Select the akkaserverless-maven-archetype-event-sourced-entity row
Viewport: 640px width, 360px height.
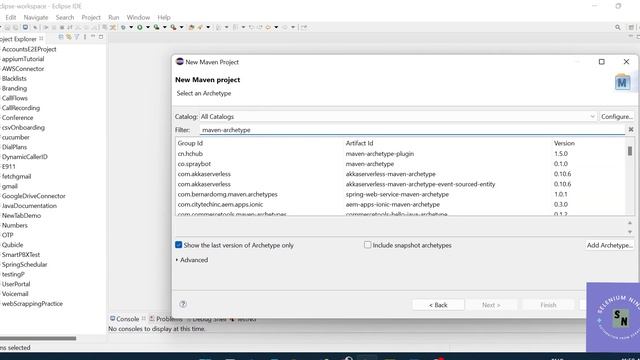401,184
